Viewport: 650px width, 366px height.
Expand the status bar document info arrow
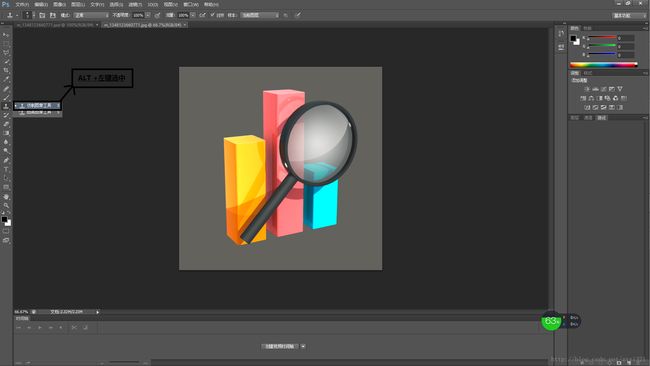pos(97,312)
